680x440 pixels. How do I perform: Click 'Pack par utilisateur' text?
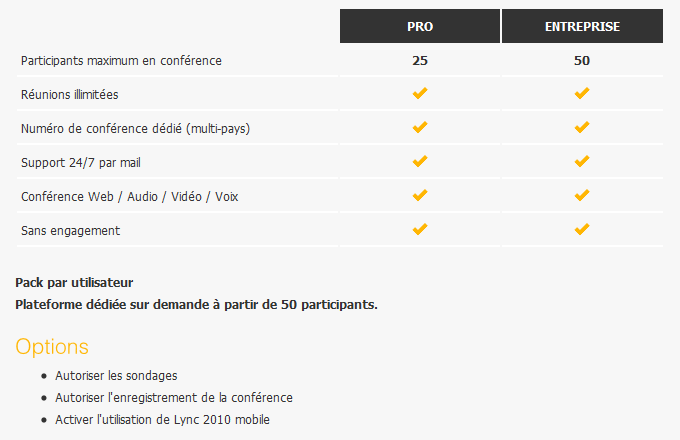pyautogui.click(x=74, y=283)
